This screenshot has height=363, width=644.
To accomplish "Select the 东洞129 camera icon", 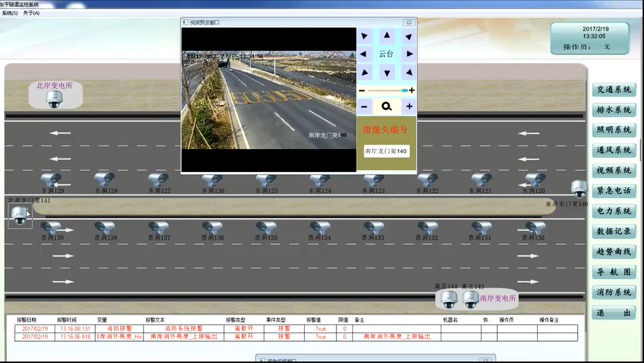I will click(50, 180).
